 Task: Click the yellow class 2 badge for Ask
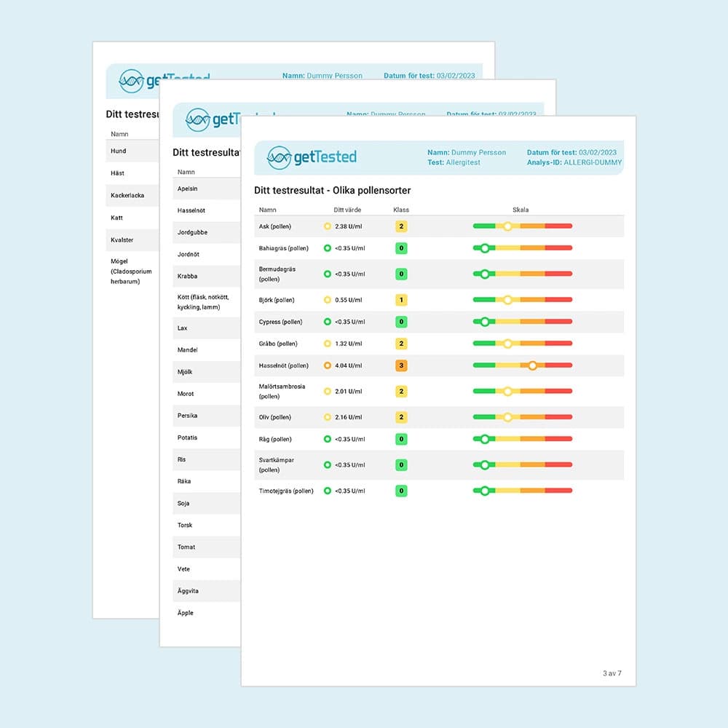click(x=401, y=226)
